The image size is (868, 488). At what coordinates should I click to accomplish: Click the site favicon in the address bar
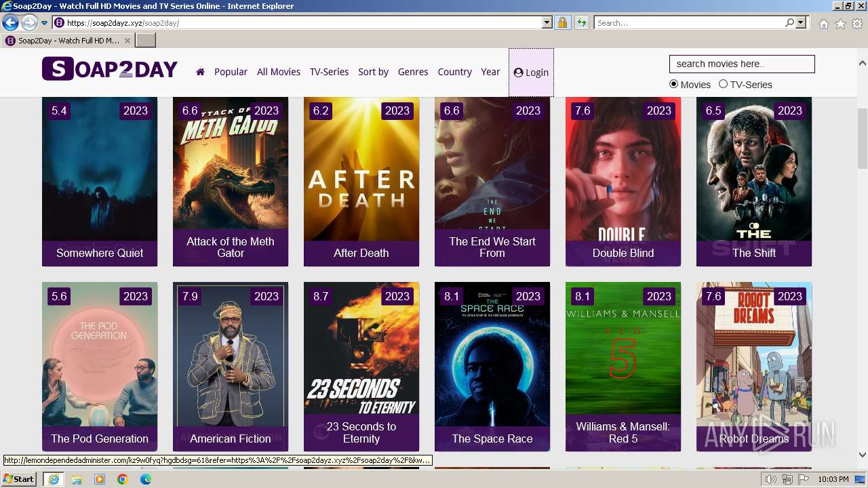coord(59,23)
